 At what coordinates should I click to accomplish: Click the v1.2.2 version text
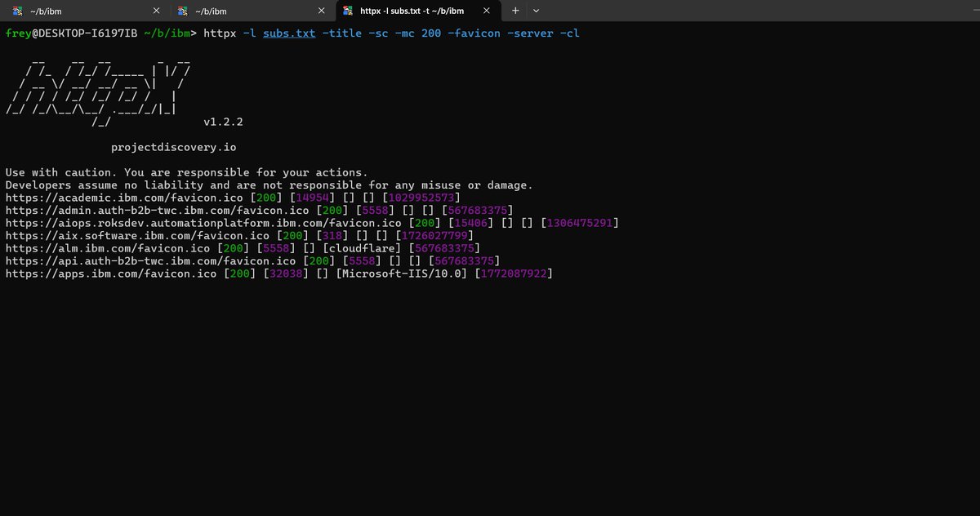coord(223,122)
